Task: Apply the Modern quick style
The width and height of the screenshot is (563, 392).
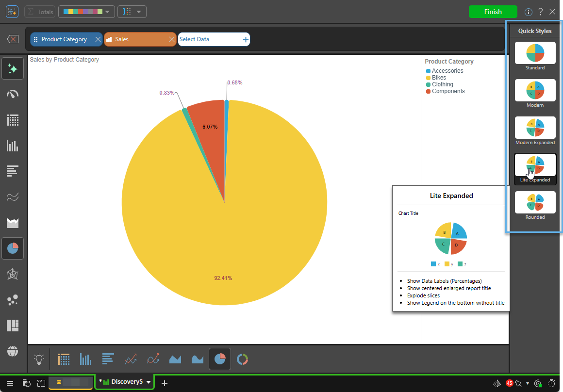Action: (535, 90)
